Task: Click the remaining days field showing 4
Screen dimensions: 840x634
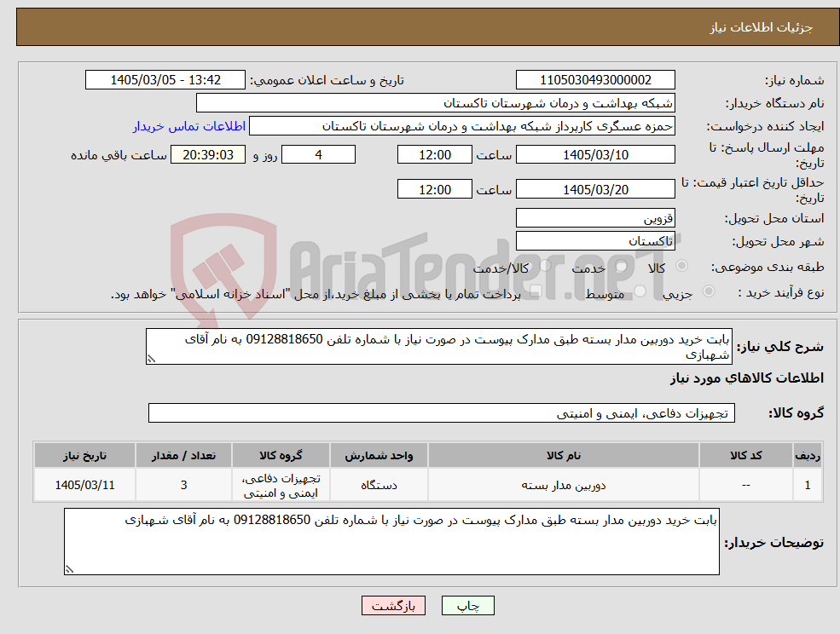Action: (318, 155)
